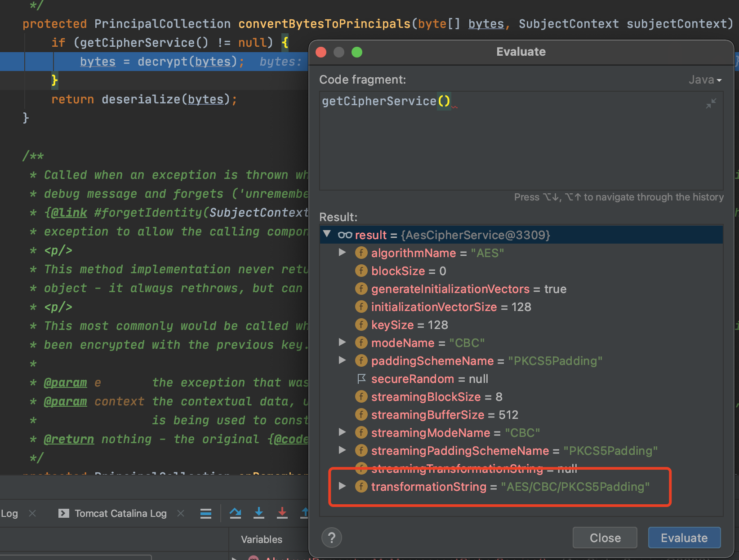Switch to Tomcat Catalina Log tab
The height and width of the screenshot is (560, 739).
113,513
